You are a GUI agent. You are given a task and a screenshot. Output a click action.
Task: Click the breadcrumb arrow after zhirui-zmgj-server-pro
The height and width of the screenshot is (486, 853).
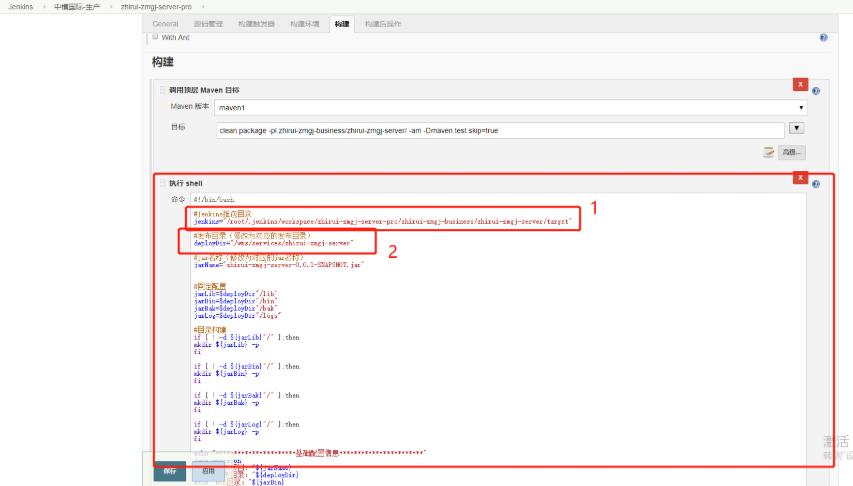[203, 7]
